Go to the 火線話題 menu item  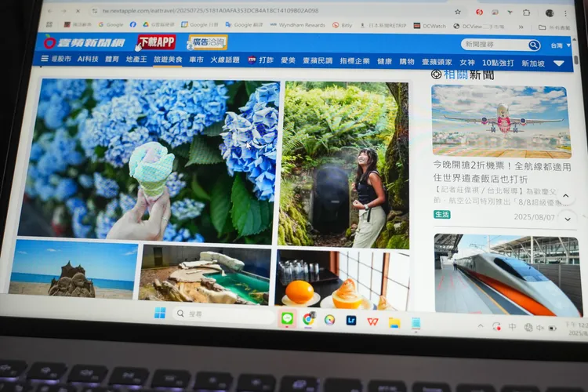[225, 60]
